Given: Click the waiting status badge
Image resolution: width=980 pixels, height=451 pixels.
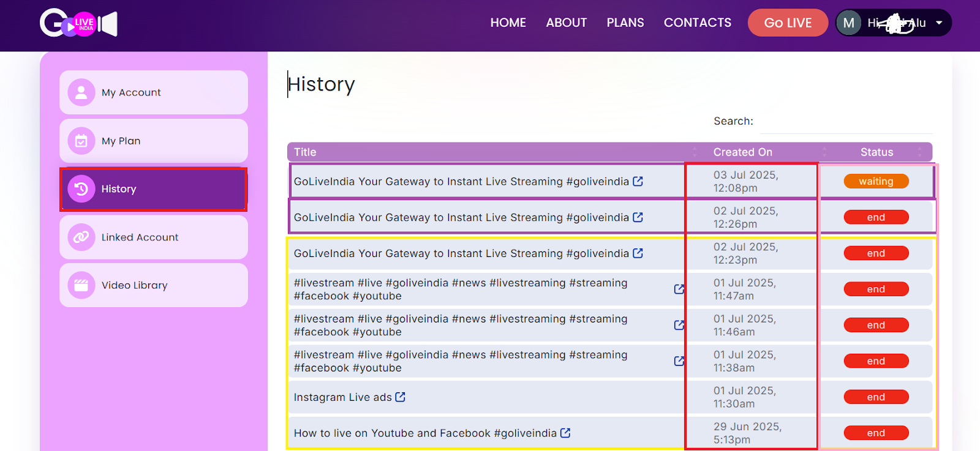Looking at the screenshot, I should [876, 181].
